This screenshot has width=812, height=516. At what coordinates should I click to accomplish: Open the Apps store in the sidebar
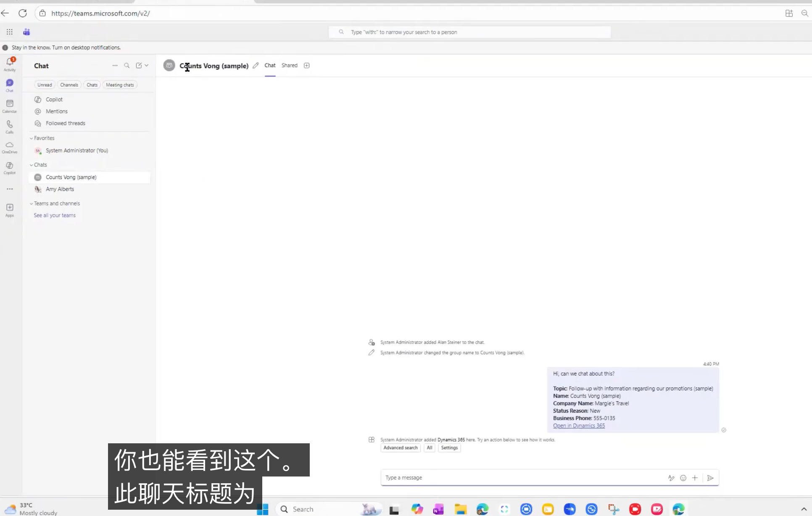coord(10,210)
